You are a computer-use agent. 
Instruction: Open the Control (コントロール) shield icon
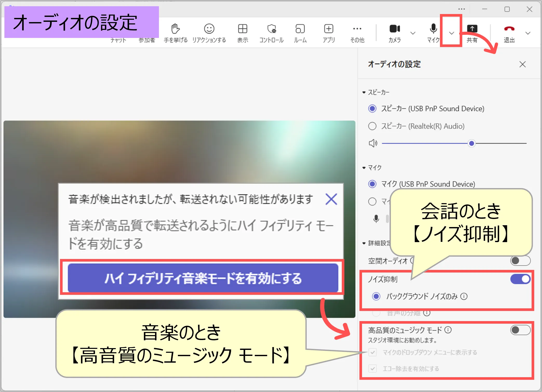(271, 29)
